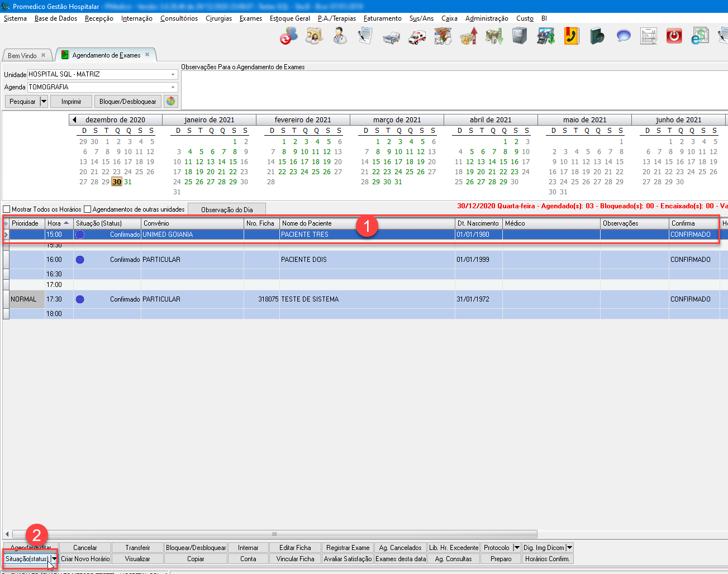Enable Mostrar Todos os Horários checkbox
This screenshot has height=574, width=728.
7,209
